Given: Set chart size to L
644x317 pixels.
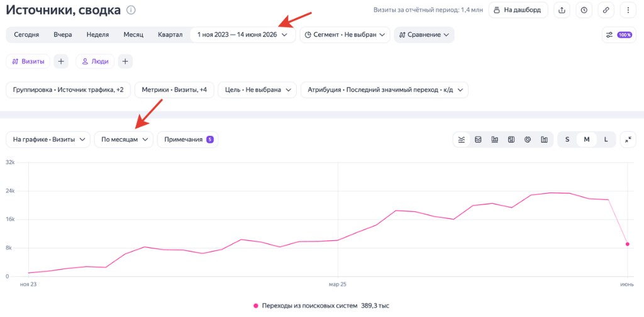Looking at the screenshot, I should [x=606, y=140].
